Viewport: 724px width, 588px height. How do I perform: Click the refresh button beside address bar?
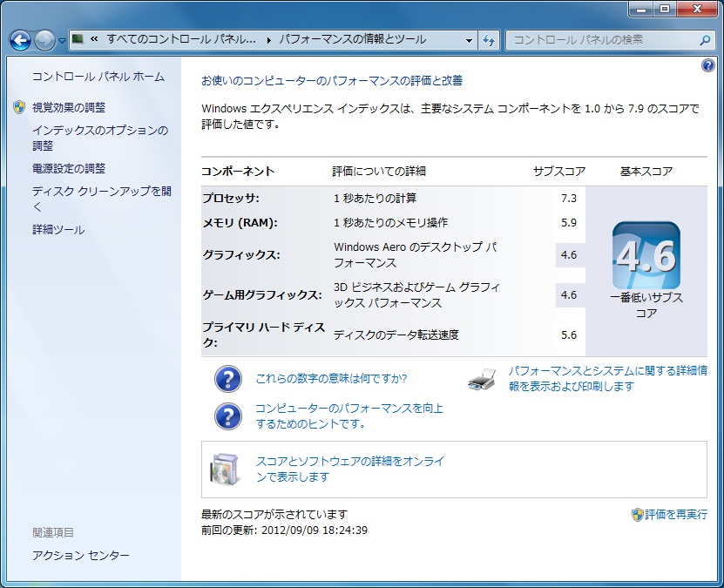490,40
